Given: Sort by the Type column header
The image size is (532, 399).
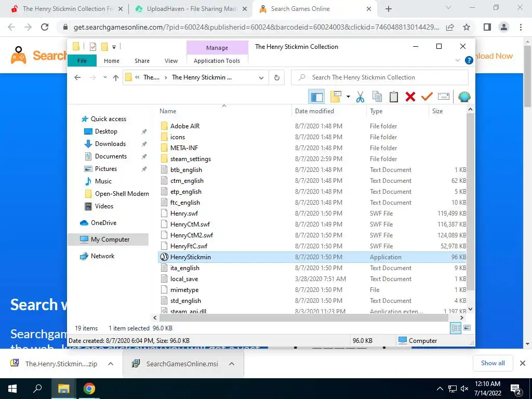Looking at the screenshot, I should click(x=376, y=111).
